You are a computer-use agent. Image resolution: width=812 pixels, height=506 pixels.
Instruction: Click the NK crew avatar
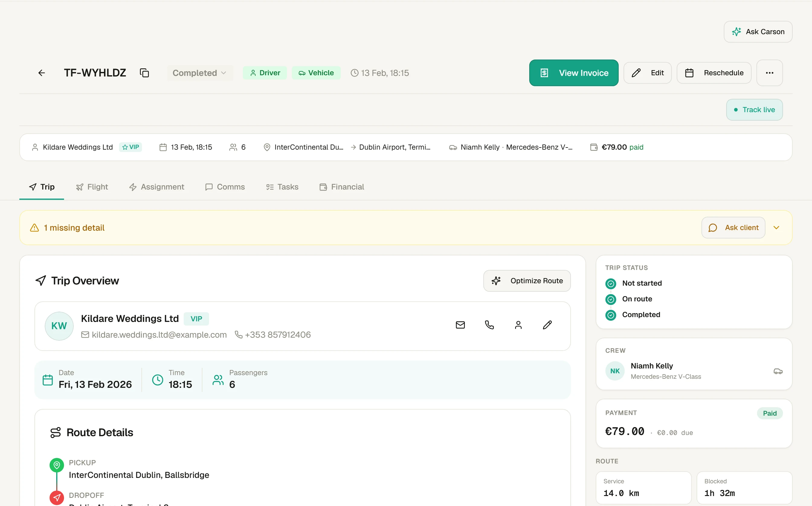pos(615,371)
